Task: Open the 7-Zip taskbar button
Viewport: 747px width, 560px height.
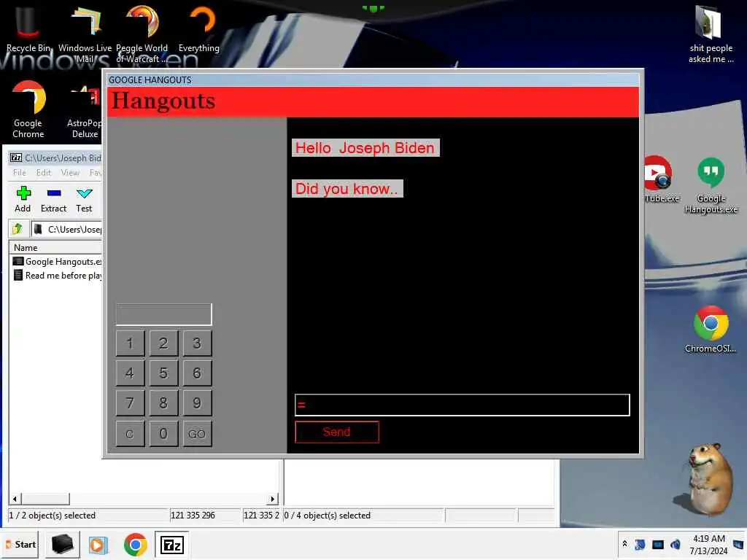Action: [x=172, y=545]
